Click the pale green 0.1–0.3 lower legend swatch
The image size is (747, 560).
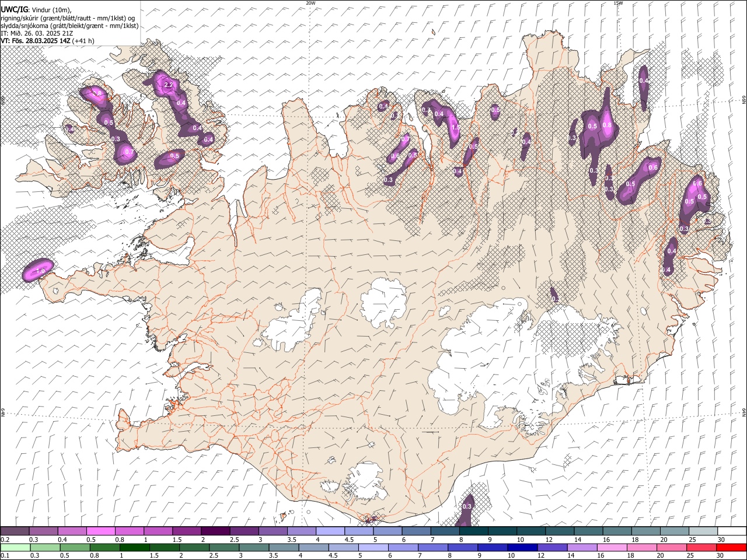click(x=15, y=547)
